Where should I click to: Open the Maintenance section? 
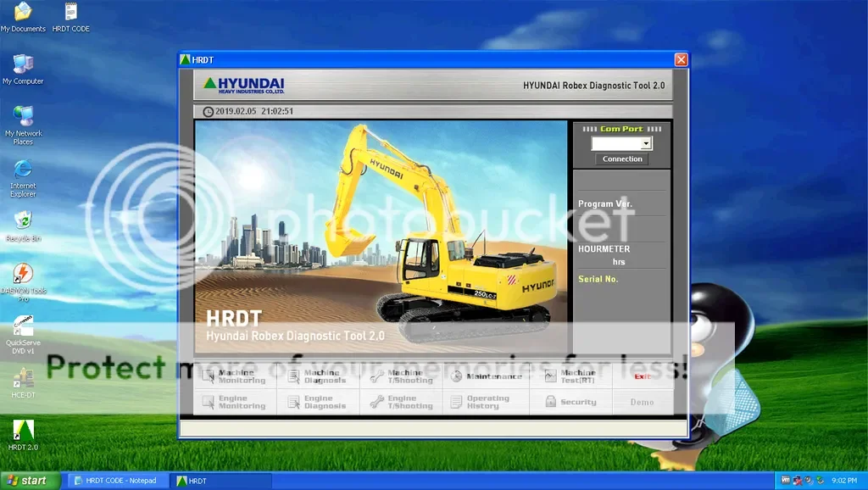(487, 376)
